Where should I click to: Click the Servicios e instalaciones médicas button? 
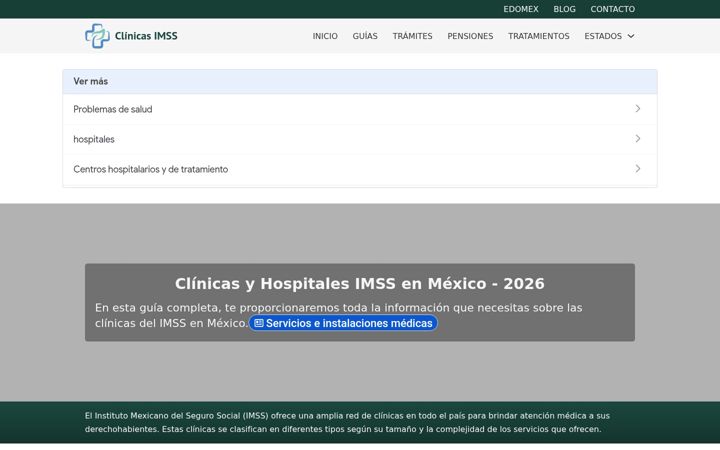[x=343, y=323]
